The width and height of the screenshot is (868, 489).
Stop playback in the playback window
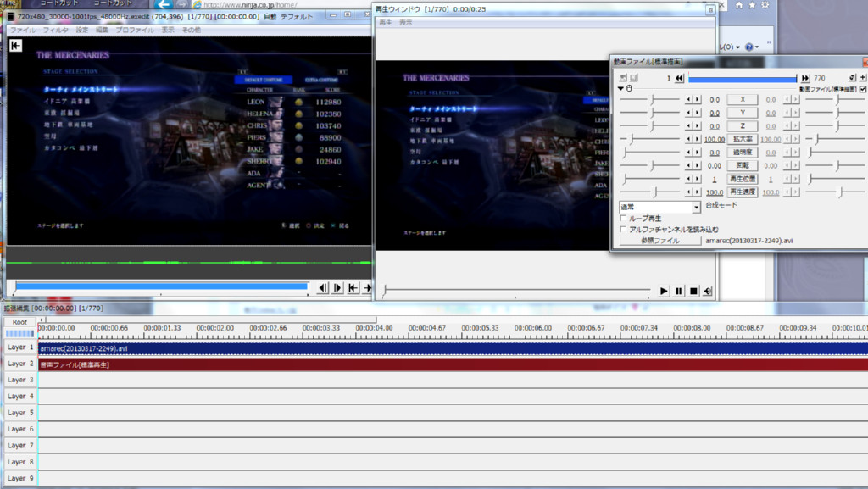point(693,291)
